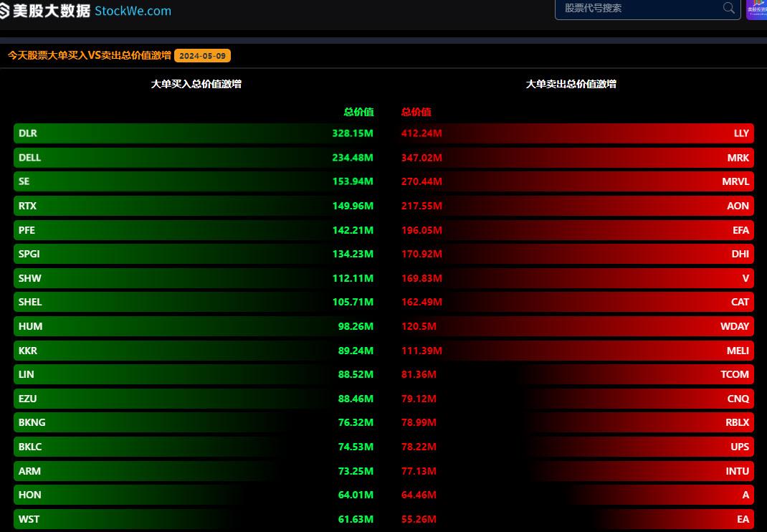
Task: Select the MELI ticker
Action: 738,351
